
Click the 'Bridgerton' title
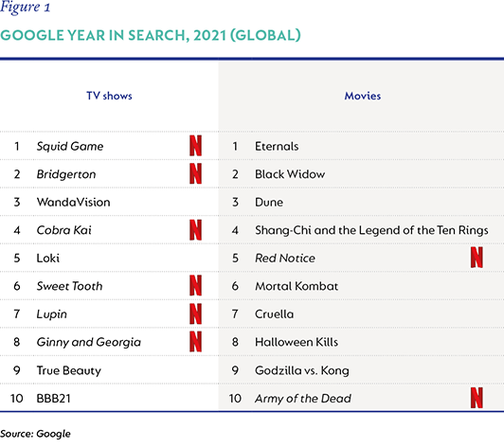(x=66, y=174)
